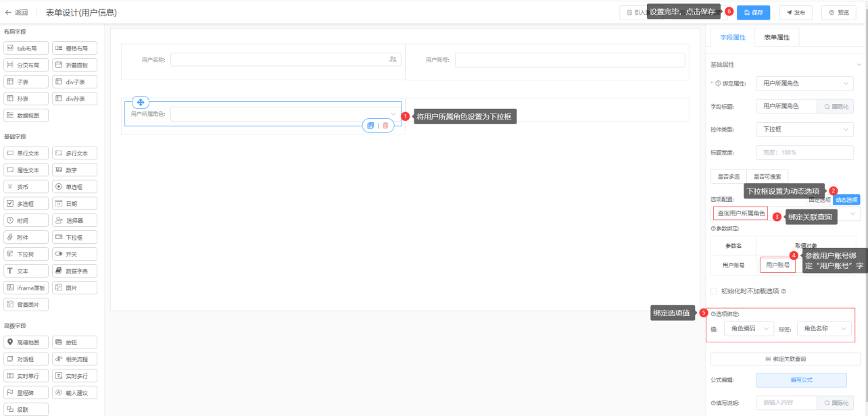868x416 pixels.
Task: Add a 实时单行 component
Action: tap(26, 375)
